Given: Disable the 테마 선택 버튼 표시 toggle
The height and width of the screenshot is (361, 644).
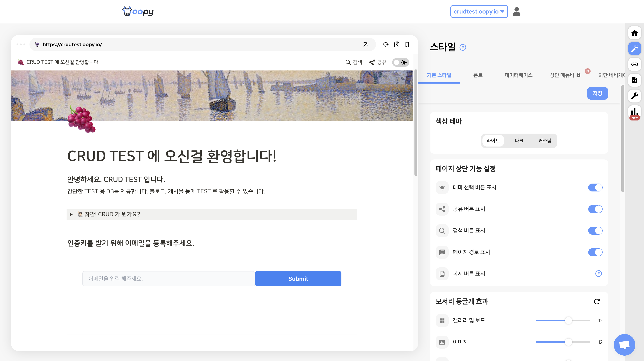Looking at the screenshot, I should (595, 188).
